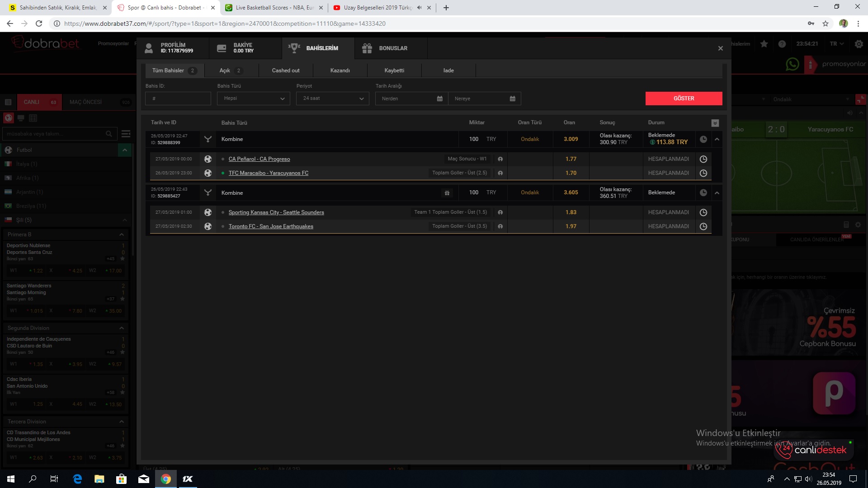Close the bets modal dialog
This screenshot has width=868, height=488.
[x=721, y=48]
